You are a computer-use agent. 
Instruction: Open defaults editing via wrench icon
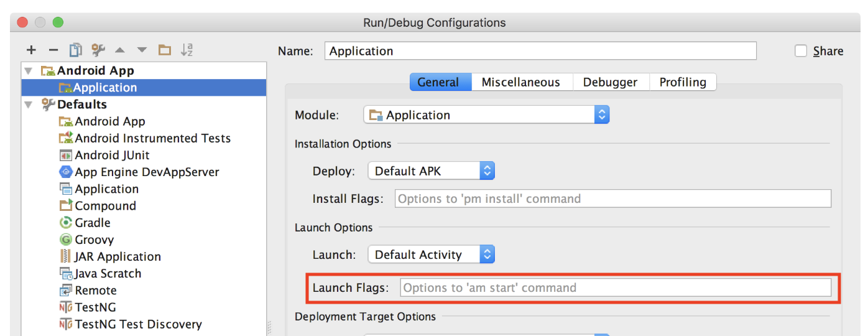98,50
